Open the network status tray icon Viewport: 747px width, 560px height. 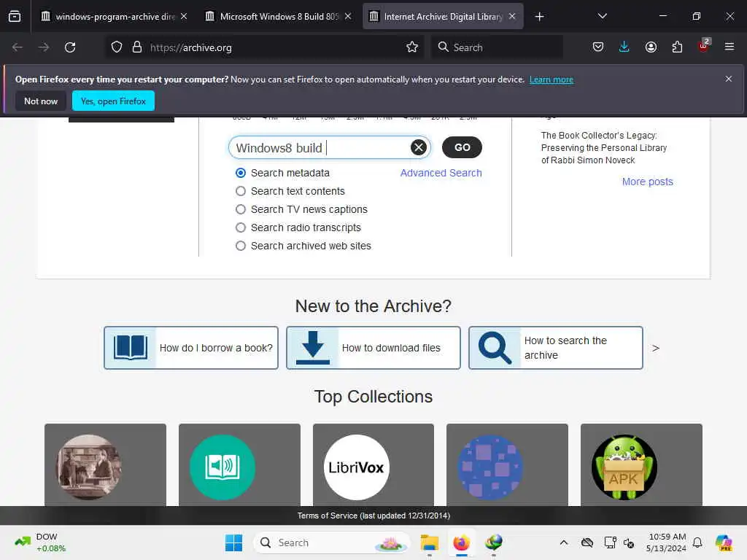pos(610,542)
